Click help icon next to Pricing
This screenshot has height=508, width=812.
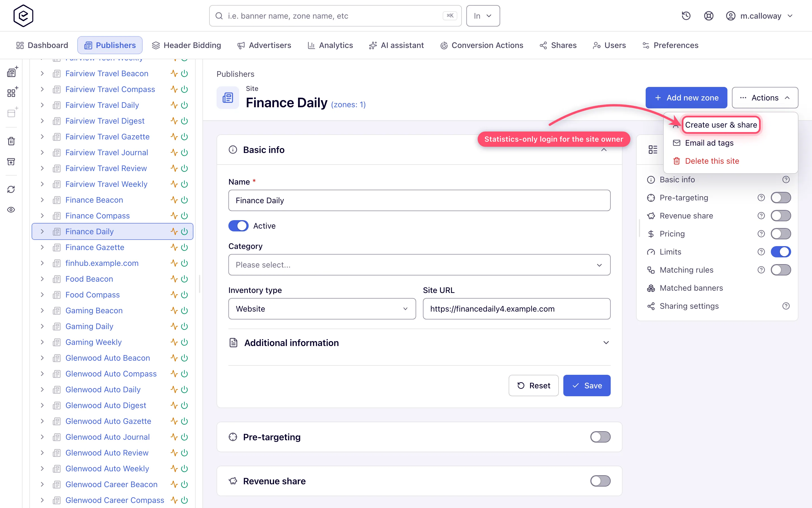click(761, 234)
